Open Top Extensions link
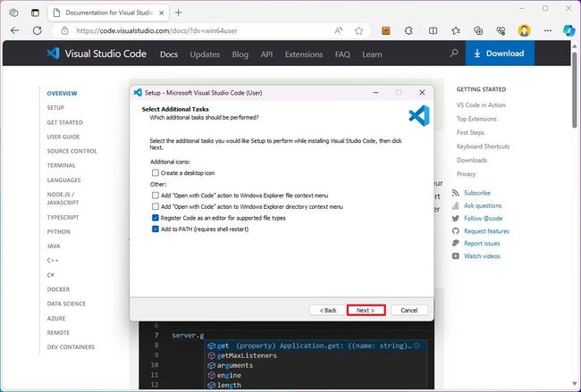 [x=476, y=119]
